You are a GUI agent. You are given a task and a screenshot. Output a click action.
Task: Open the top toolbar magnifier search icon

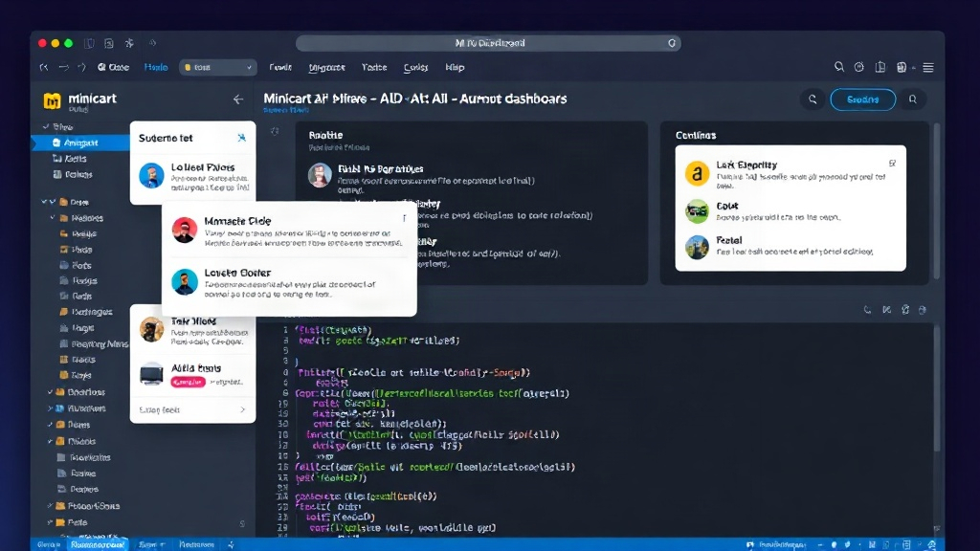pos(838,67)
